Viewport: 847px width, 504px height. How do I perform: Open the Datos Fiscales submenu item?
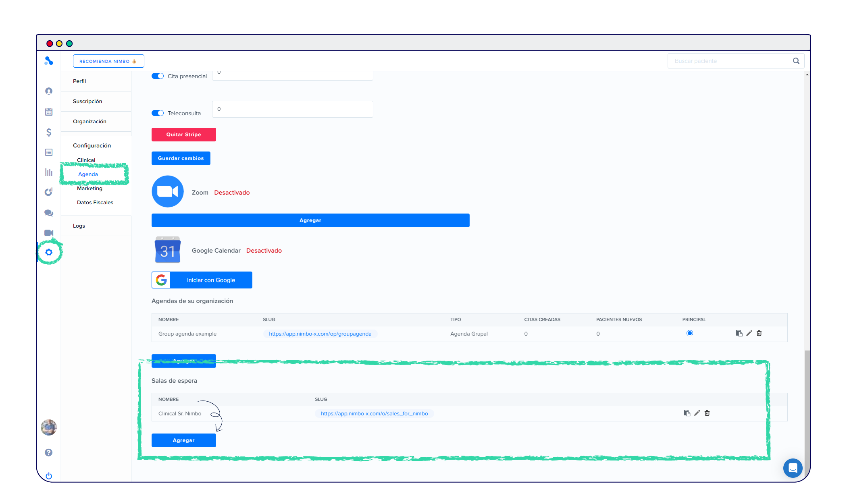95,202
